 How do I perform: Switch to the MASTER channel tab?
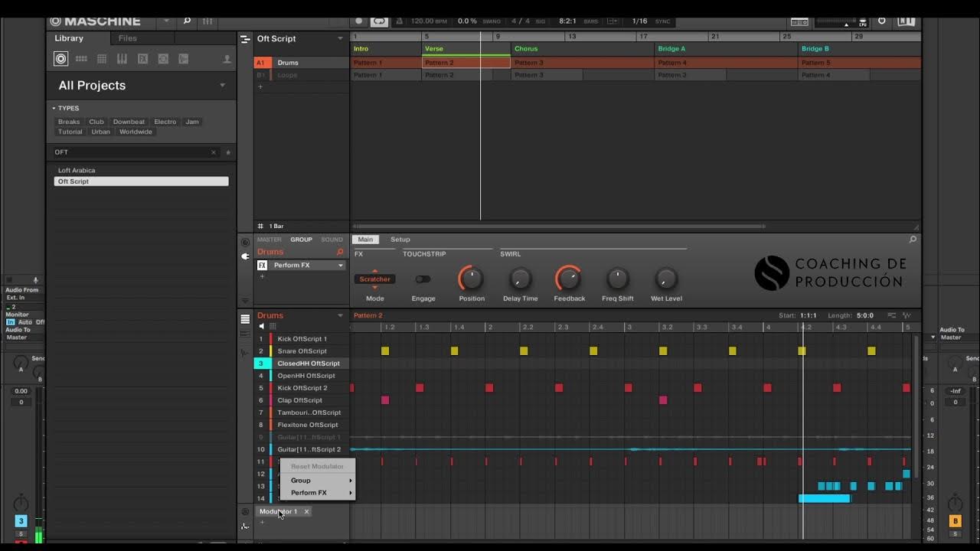coord(269,240)
